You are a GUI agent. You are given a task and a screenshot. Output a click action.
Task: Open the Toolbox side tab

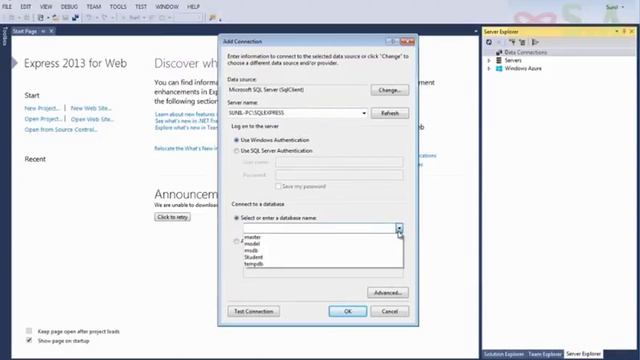pyautogui.click(x=5, y=36)
